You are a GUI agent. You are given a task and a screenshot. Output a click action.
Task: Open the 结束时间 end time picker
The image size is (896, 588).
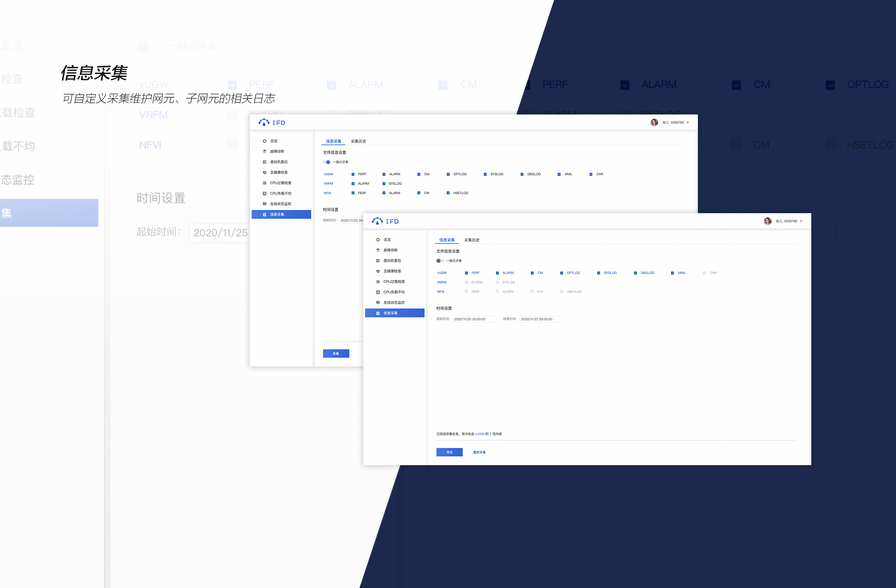(x=541, y=319)
